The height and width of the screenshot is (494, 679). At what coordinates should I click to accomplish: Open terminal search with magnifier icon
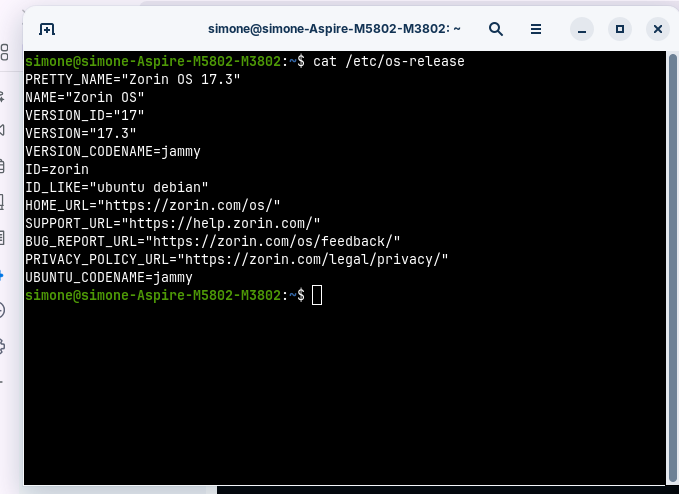496,29
